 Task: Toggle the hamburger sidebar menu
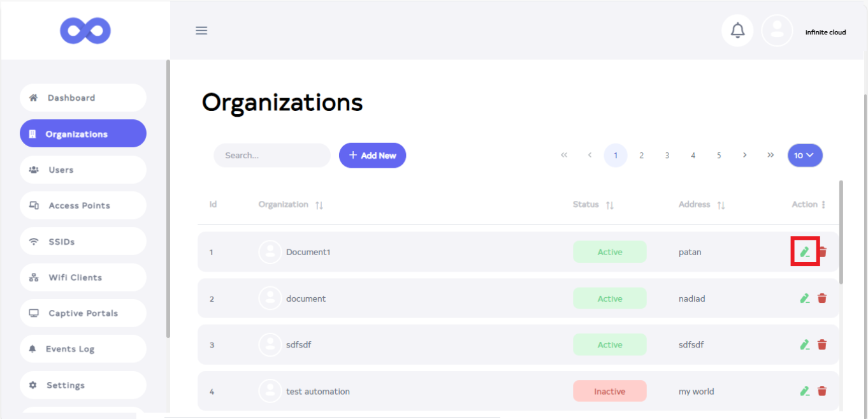[x=201, y=31]
